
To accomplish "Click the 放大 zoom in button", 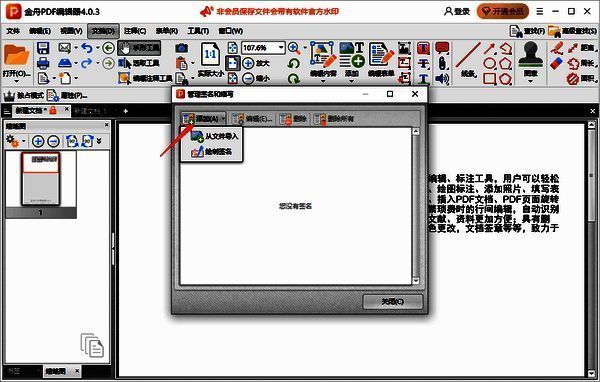I will point(256,63).
